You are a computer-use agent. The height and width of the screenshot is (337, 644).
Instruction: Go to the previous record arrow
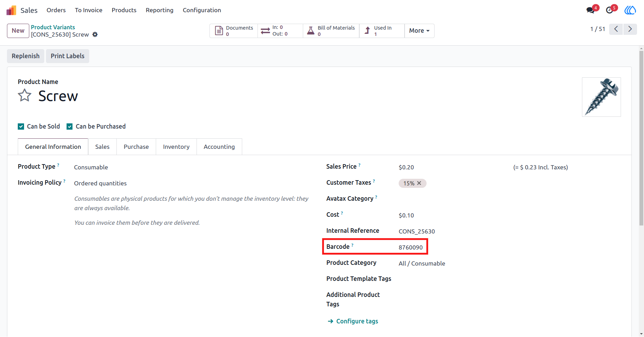pos(616,29)
